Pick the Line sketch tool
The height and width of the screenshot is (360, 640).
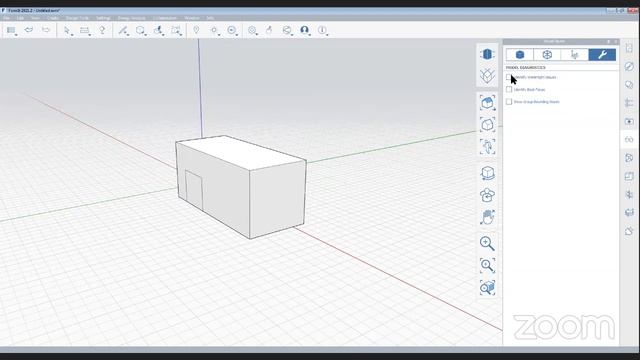(x=122, y=30)
